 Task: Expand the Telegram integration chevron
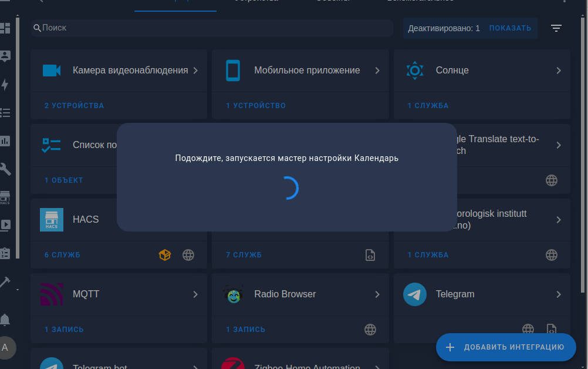click(x=559, y=294)
